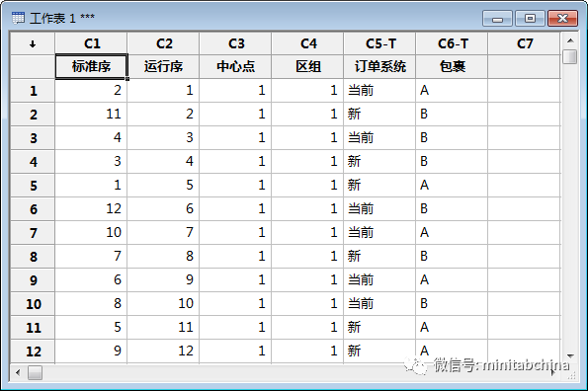Image resolution: width=588 pixels, height=391 pixels.
Task: Click 包裹 cell B in row 3
Action: [452, 138]
